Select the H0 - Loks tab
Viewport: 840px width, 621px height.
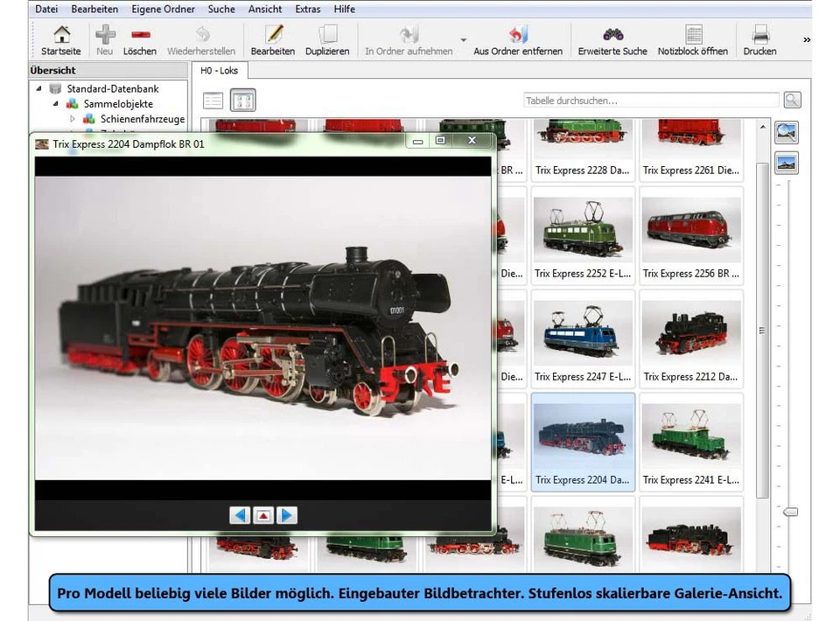tap(219, 70)
